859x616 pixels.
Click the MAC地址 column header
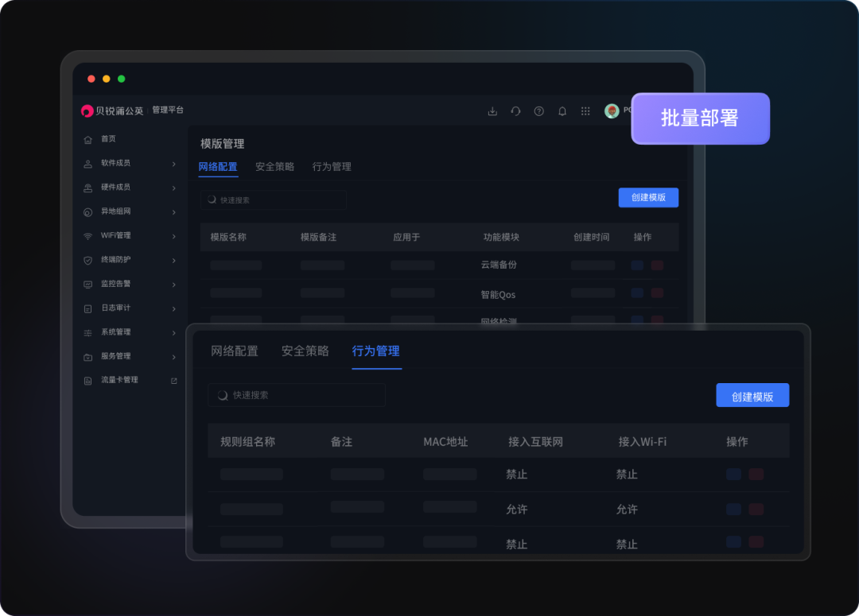(445, 442)
